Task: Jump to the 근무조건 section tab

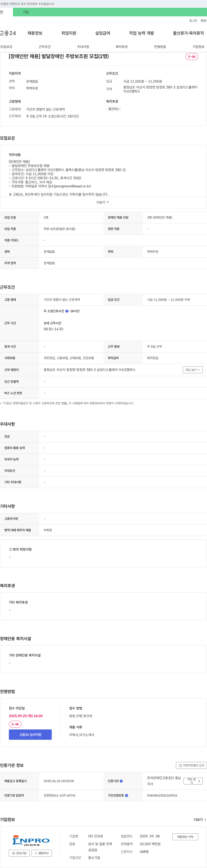Action: click(x=45, y=47)
